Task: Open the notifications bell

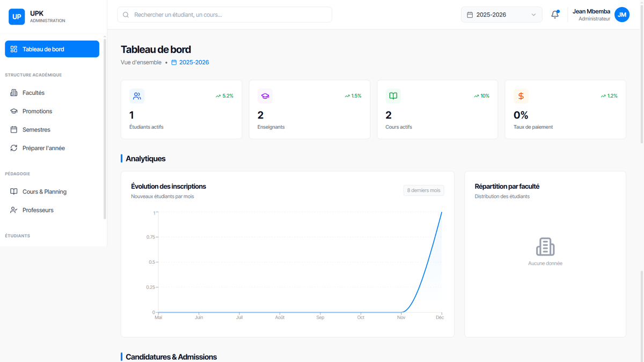Action: (555, 14)
